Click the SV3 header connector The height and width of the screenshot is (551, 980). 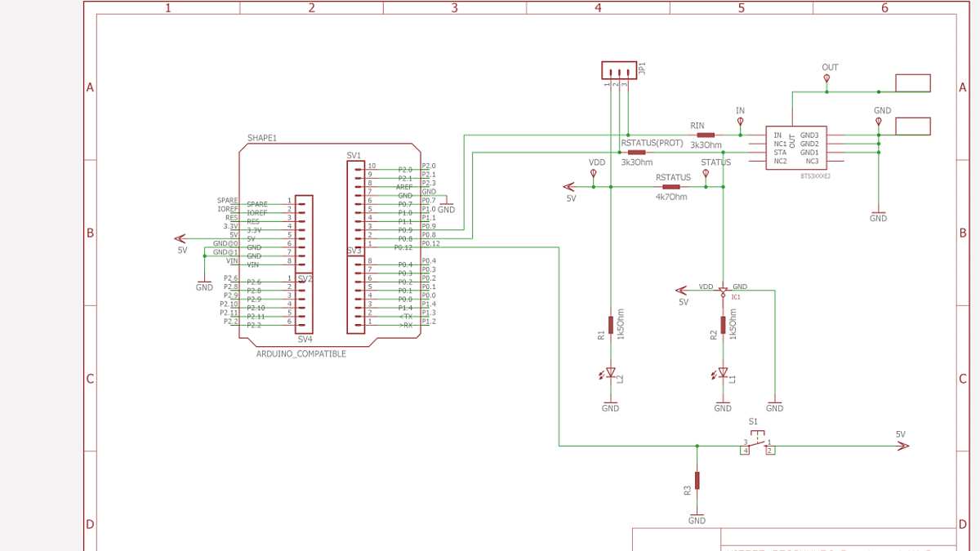point(357,294)
